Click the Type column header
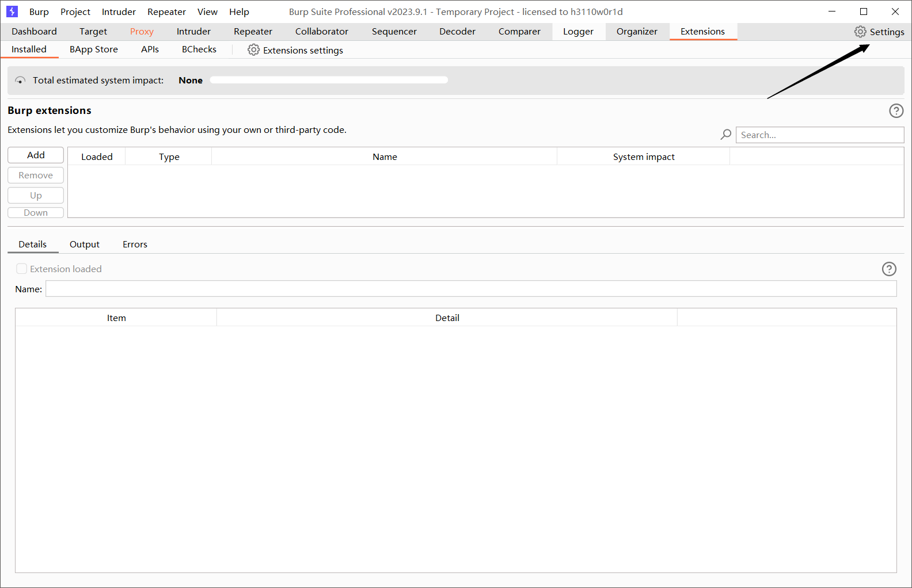This screenshot has width=912, height=588. (x=169, y=156)
